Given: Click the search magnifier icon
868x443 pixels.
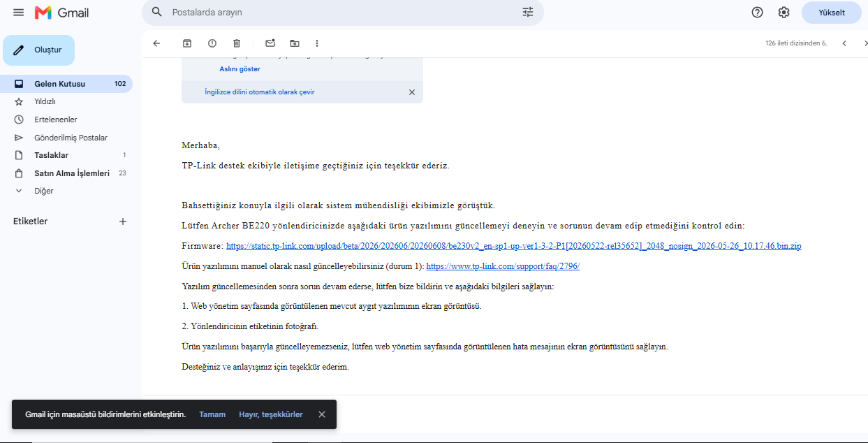Looking at the screenshot, I should click(x=157, y=12).
